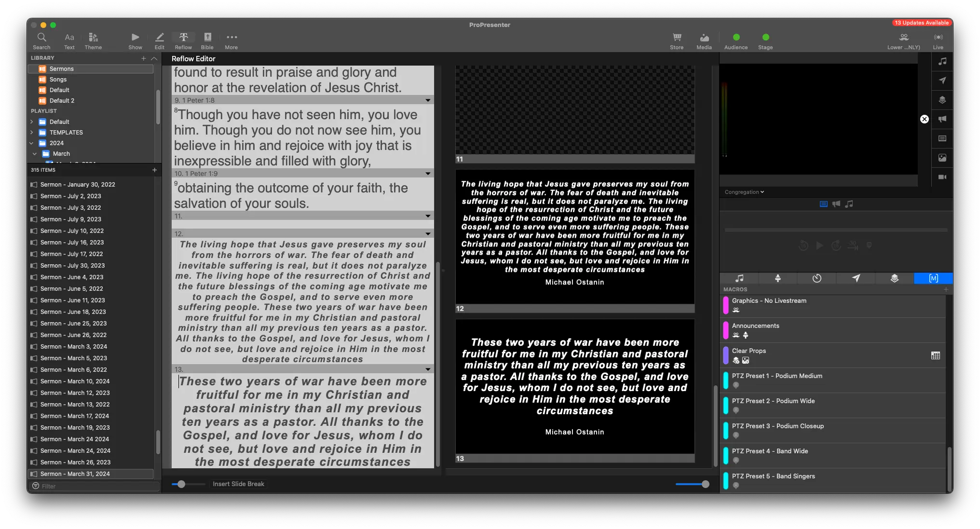Select the Macros tab icon
Image resolution: width=980 pixels, height=529 pixels.
coord(933,278)
